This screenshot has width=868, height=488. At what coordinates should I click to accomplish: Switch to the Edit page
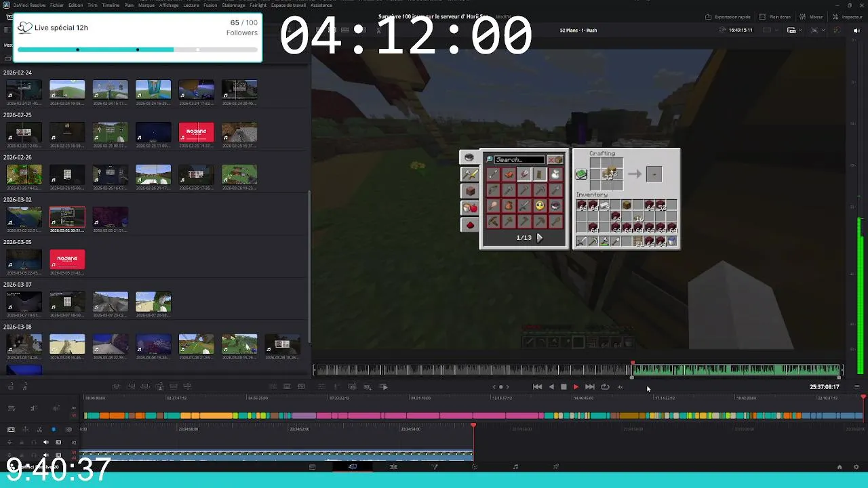pyautogui.click(x=393, y=466)
